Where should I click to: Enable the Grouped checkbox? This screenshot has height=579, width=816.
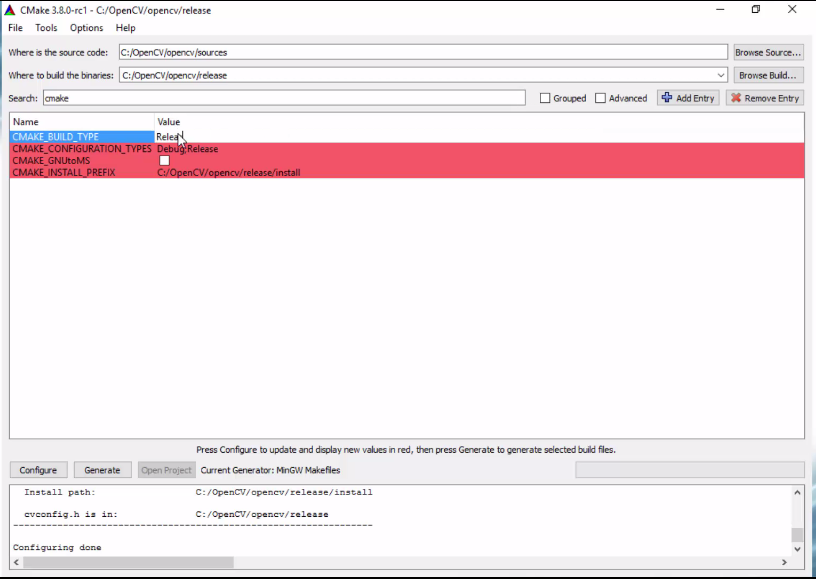pyautogui.click(x=545, y=98)
